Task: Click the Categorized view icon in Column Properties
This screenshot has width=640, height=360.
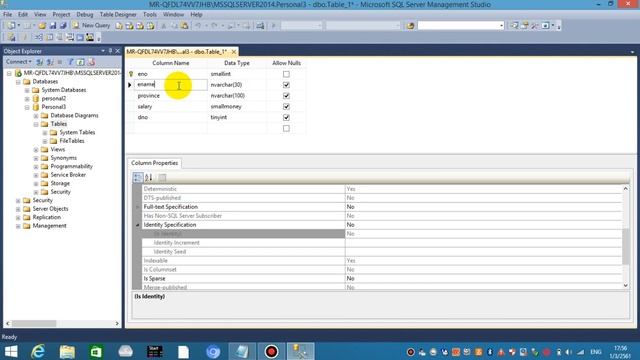Action: [138, 177]
